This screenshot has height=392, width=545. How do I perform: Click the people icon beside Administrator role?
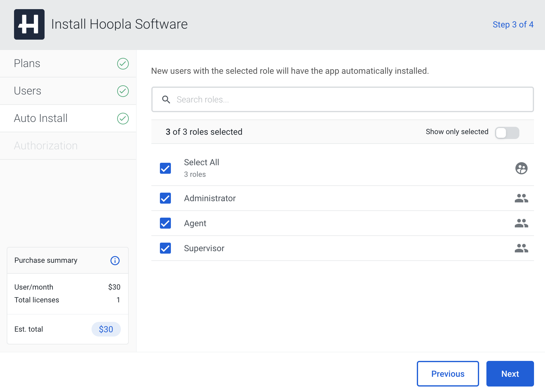pyautogui.click(x=521, y=198)
